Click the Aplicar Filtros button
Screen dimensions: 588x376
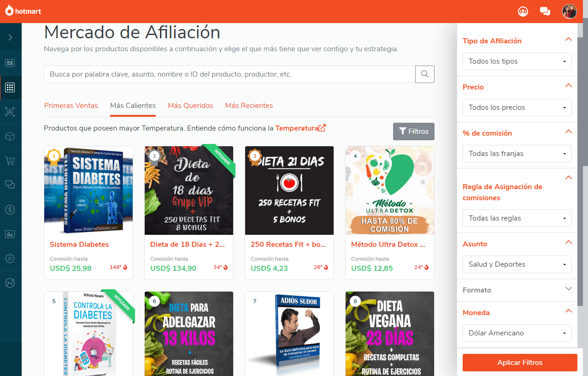(520, 363)
